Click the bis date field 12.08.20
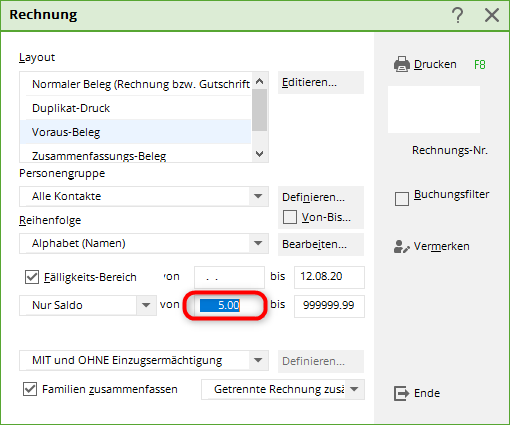Image resolution: width=510 pixels, height=425 pixels. point(329,277)
